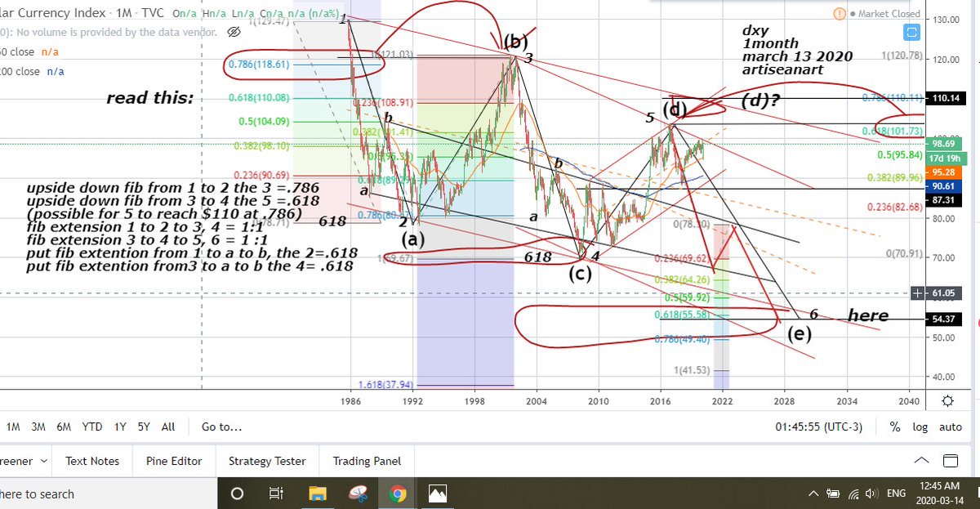Open Windows Cortana circle icon

tap(237, 493)
